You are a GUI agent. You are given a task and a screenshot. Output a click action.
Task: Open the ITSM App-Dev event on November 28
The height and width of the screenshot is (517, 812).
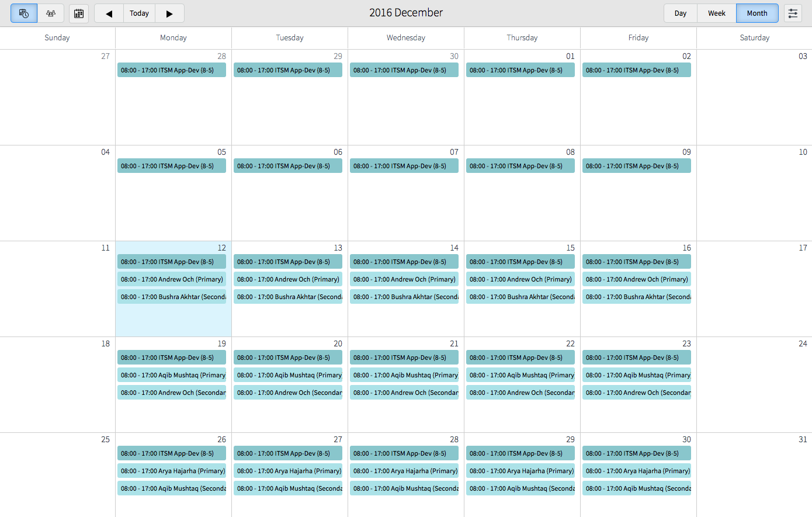[171, 70]
